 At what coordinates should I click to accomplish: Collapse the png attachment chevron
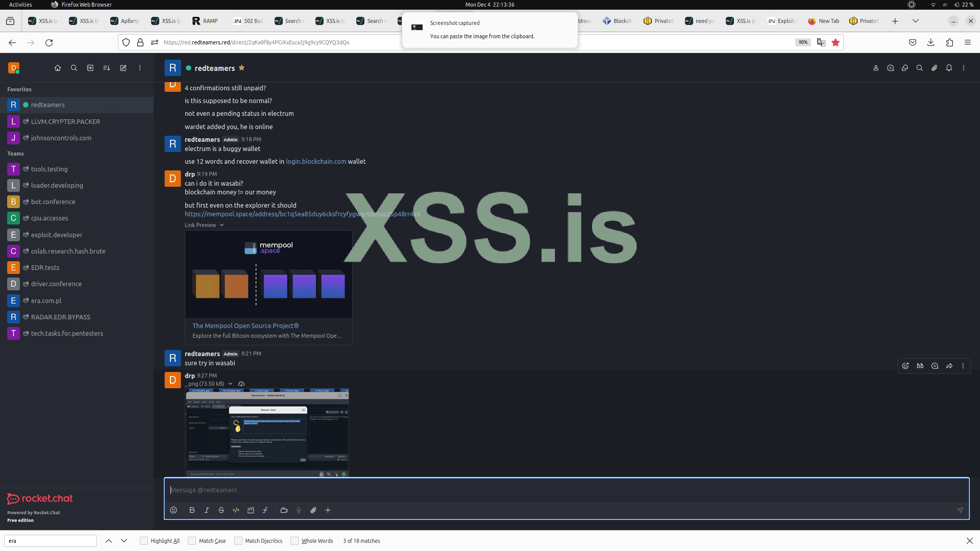[x=230, y=384]
